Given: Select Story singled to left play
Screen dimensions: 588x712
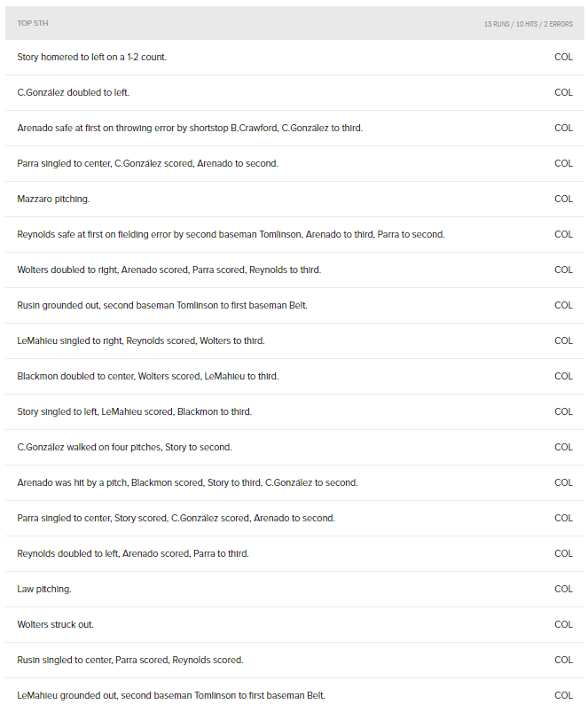Looking at the screenshot, I should pyautogui.click(x=134, y=411).
